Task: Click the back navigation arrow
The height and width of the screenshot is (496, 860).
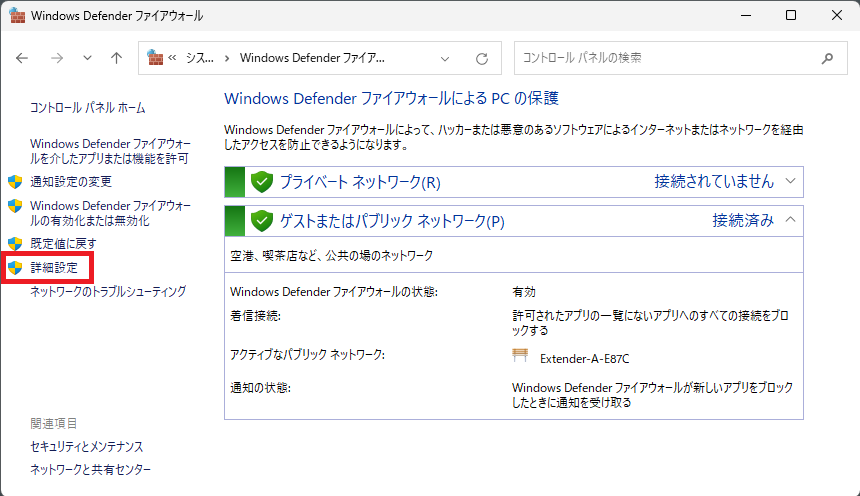Action: pos(23,58)
